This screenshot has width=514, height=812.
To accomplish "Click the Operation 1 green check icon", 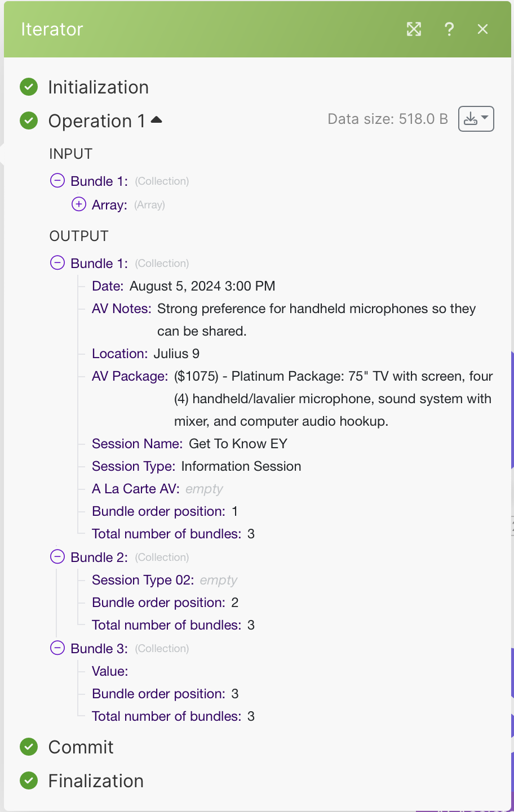I will [x=29, y=121].
